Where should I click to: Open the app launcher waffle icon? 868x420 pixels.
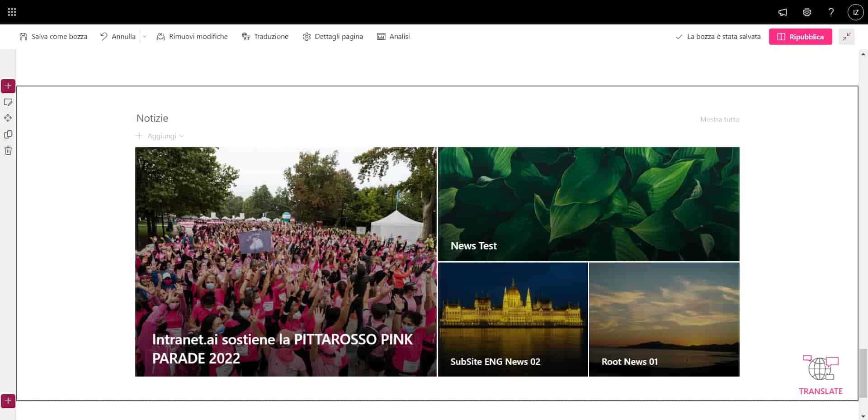point(12,12)
